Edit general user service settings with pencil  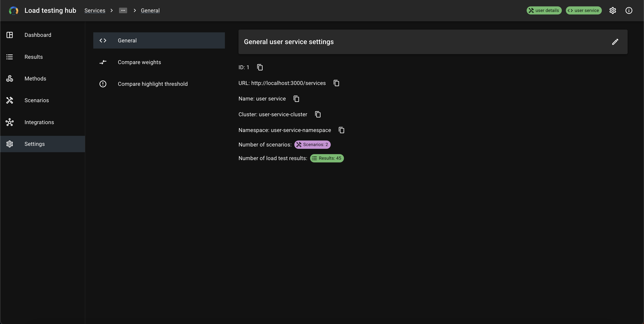click(x=615, y=42)
